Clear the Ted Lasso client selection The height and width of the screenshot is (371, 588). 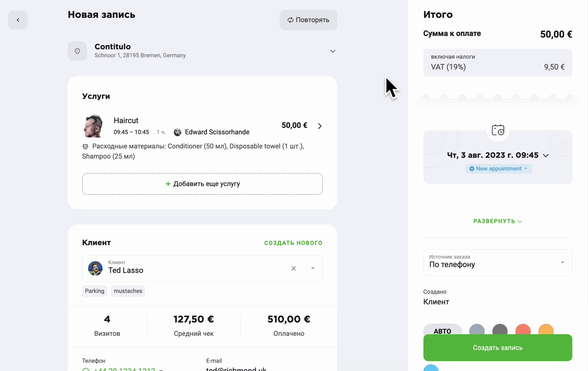pos(293,268)
